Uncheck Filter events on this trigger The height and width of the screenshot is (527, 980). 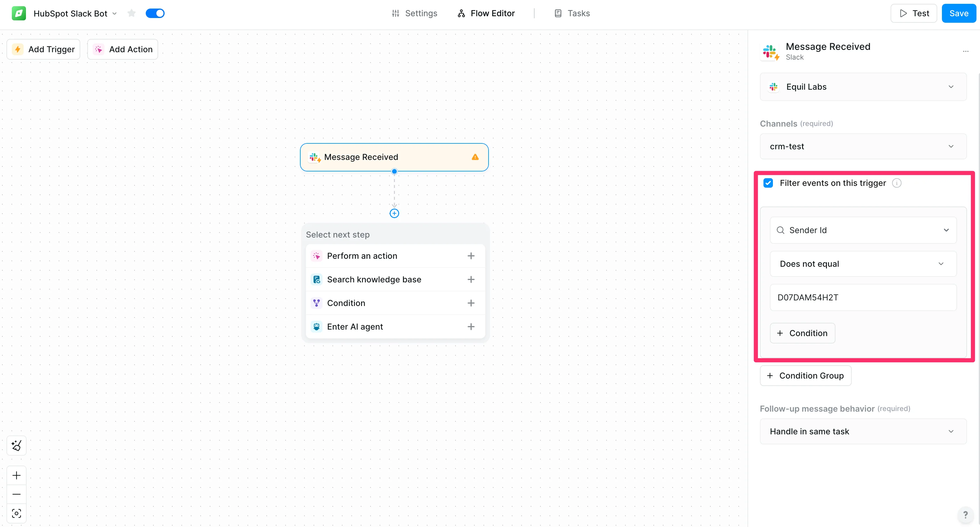768,183
